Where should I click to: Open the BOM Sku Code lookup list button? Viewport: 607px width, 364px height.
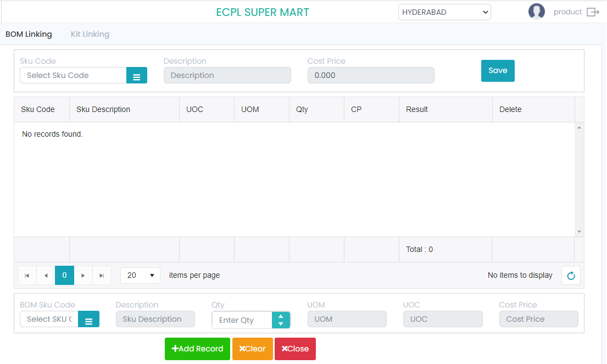pos(88,319)
